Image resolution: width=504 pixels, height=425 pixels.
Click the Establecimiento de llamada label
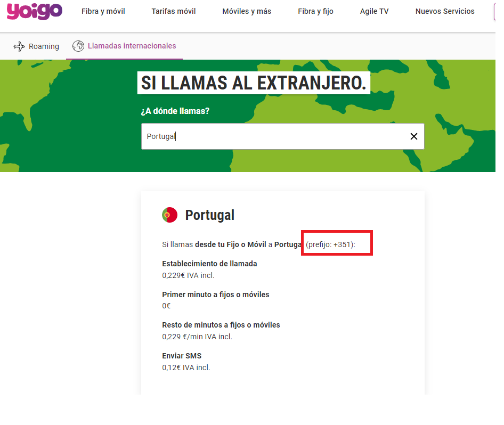click(209, 264)
